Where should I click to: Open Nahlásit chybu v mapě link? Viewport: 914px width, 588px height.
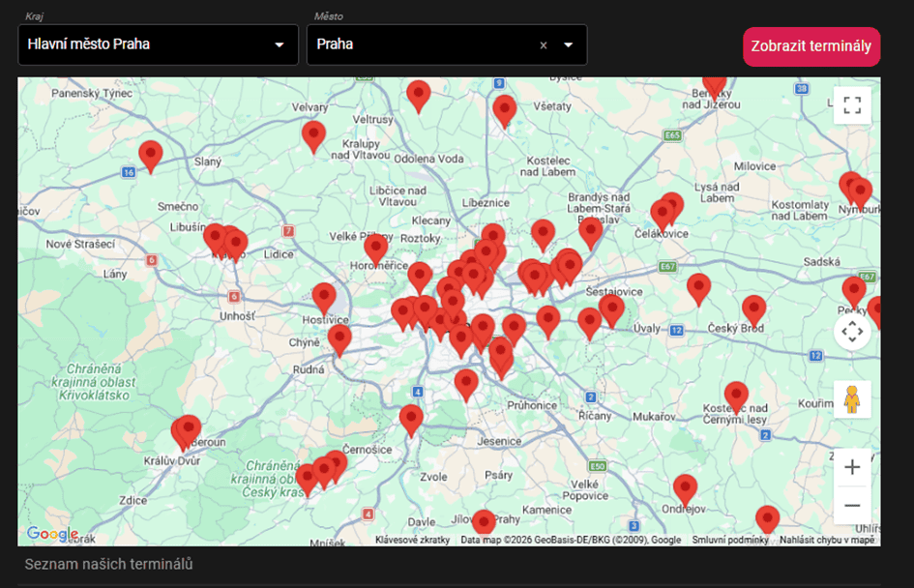pos(827,540)
